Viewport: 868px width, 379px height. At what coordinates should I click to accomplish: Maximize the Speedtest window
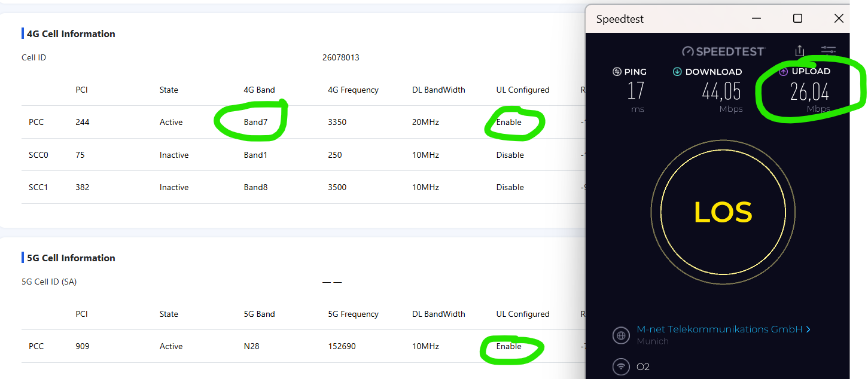click(797, 19)
